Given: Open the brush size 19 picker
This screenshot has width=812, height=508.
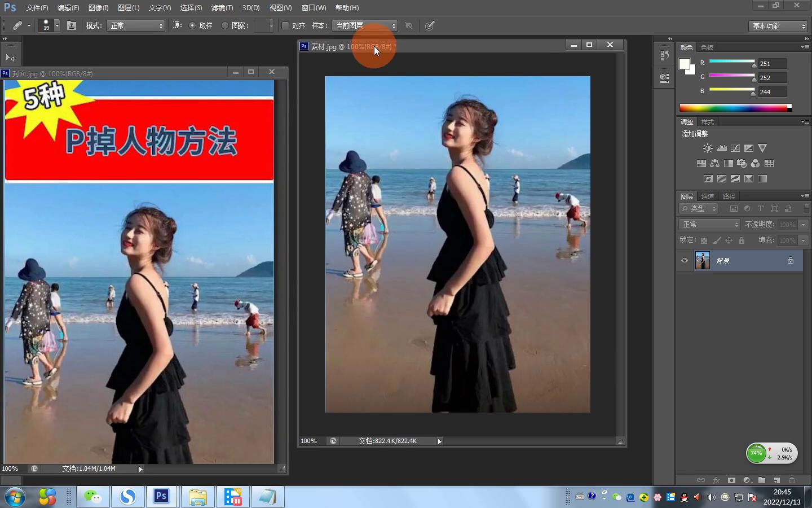Looking at the screenshot, I should coord(49,25).
